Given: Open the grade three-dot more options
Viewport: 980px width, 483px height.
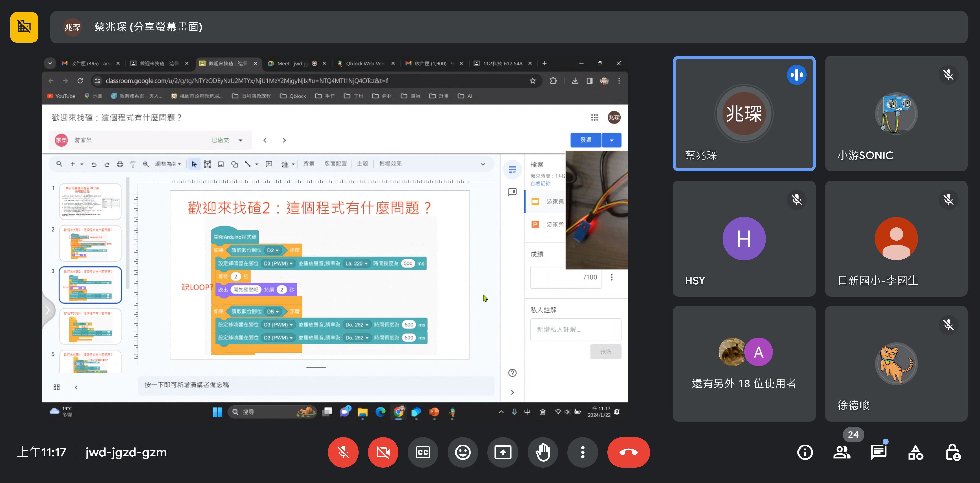Looking at the screenshot, I should point(611,277).
